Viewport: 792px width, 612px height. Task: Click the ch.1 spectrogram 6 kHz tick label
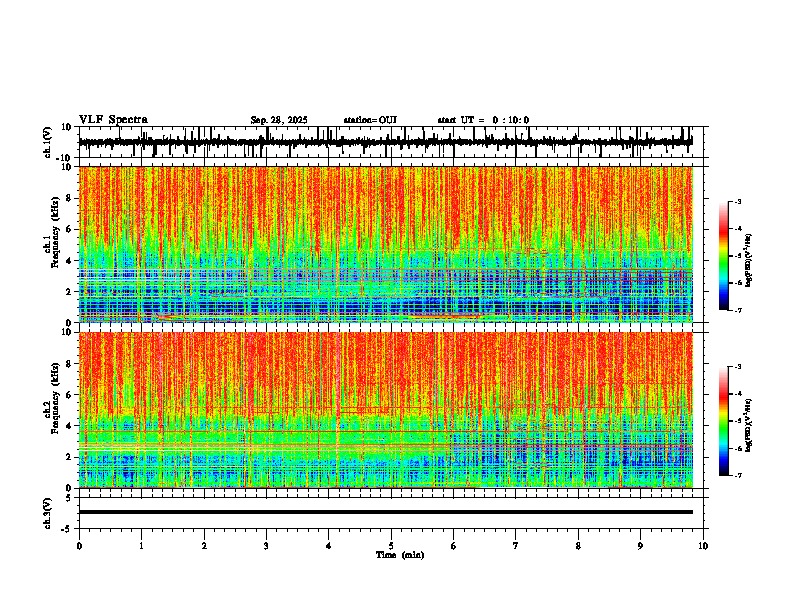(x=70, y=230)
